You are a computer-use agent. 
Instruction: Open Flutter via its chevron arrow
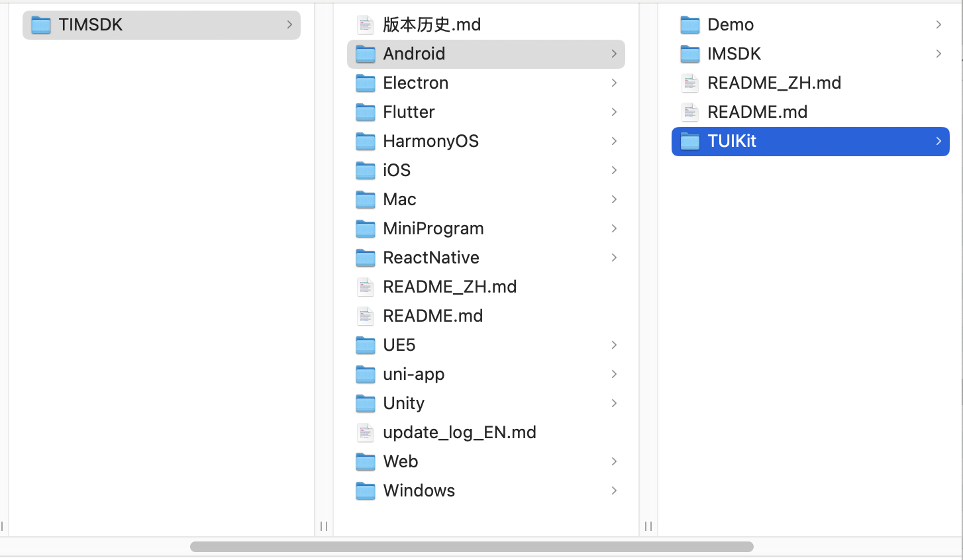tap(614, 112)
